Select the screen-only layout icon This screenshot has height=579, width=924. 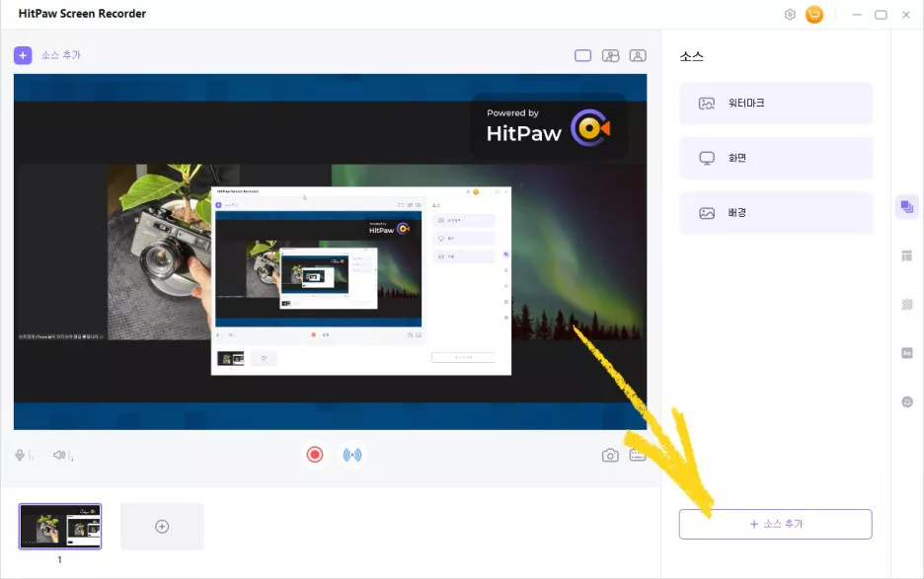click(582, 55)
